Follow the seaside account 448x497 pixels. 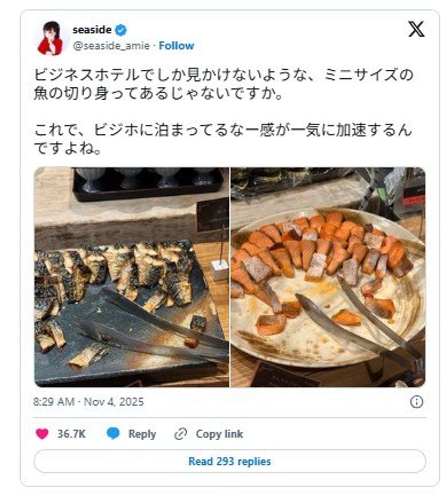point(176,46)
